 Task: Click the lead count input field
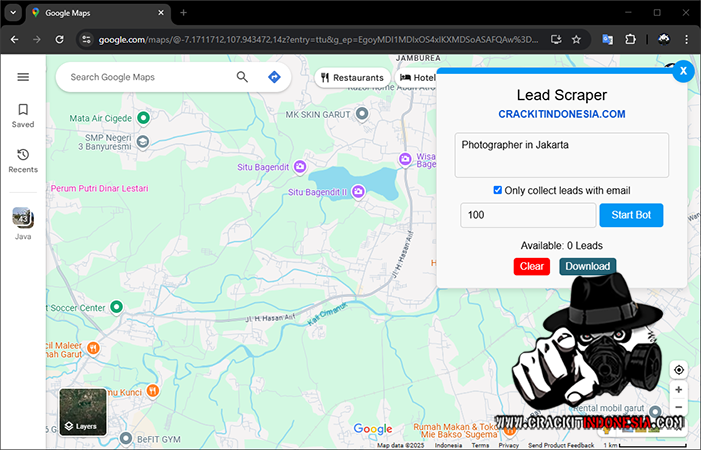[526, 215]
